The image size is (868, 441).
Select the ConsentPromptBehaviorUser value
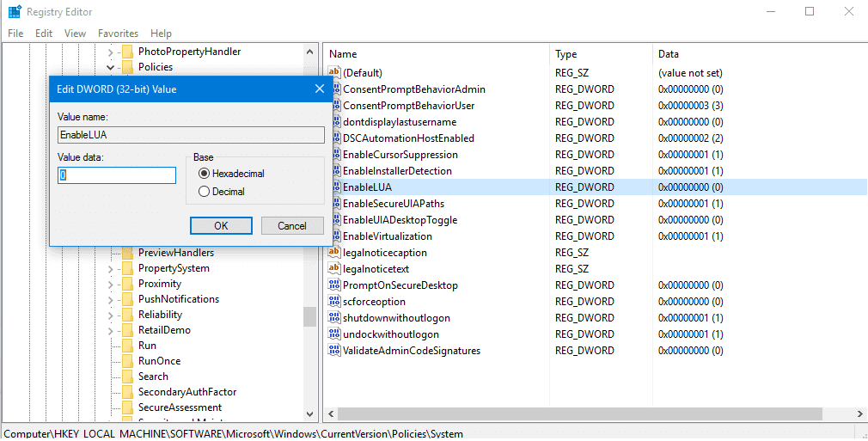pos(408,105)
